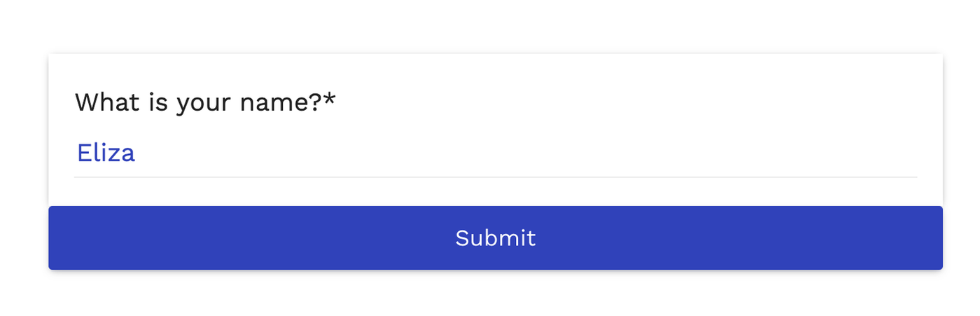Click the required asterisk after the question

(x=330, y=101)
